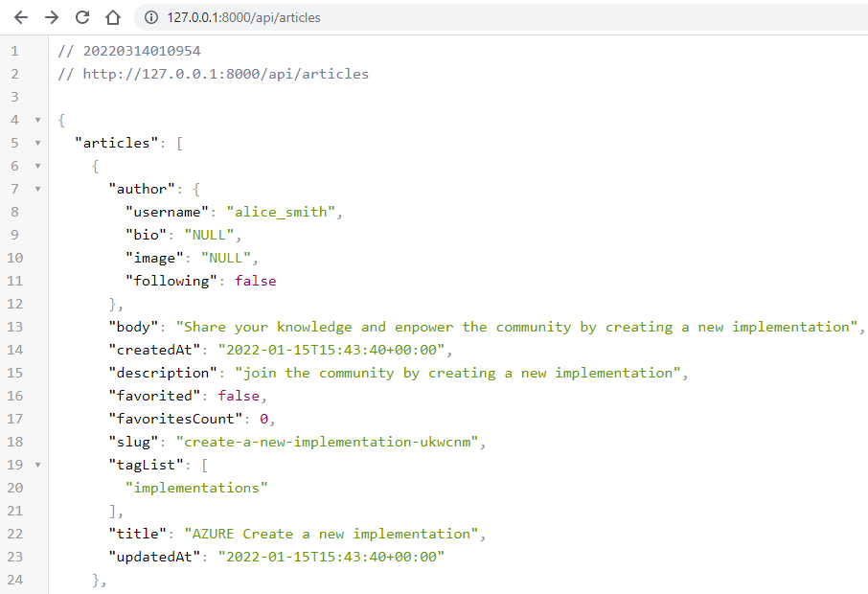Select the createdAt timestamp value

(331, 350)
